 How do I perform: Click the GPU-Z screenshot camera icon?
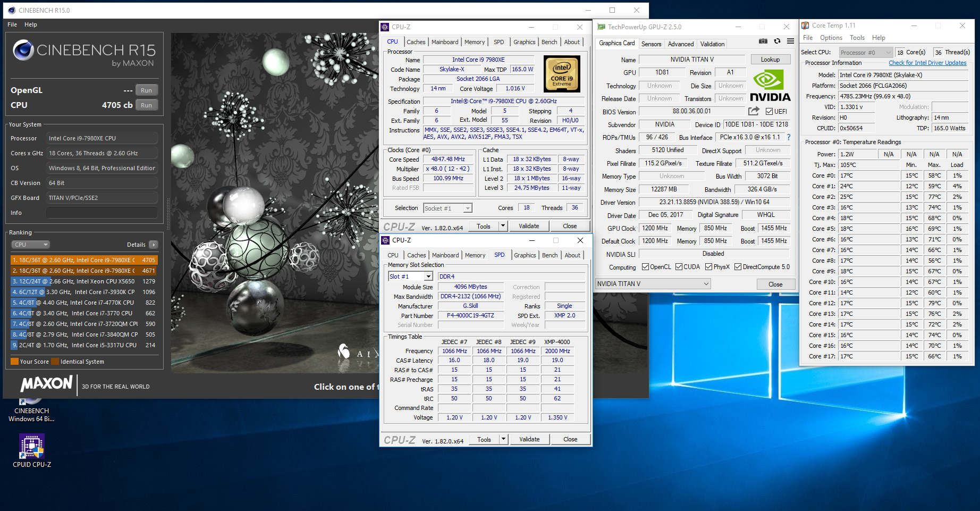pyautogui.click(x=763, y=41)
